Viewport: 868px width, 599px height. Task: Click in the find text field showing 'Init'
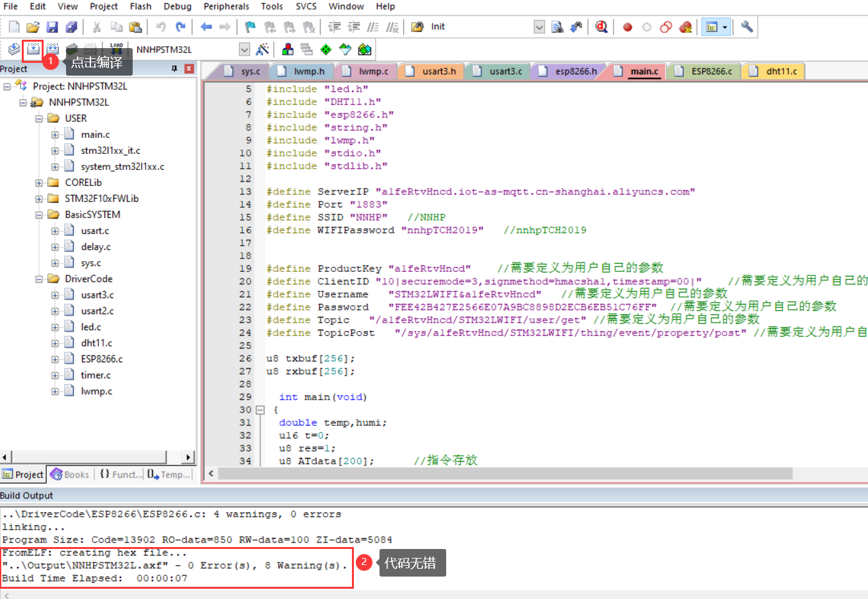tap(481, 27)
